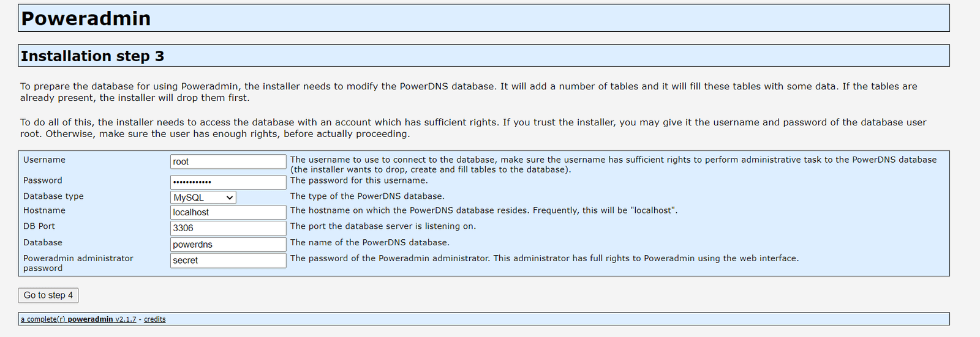Open the credits link in the footer
Image resolution: width=980 pixels, height=337 pixels.
pyautogui.click(x=154, y=319)
